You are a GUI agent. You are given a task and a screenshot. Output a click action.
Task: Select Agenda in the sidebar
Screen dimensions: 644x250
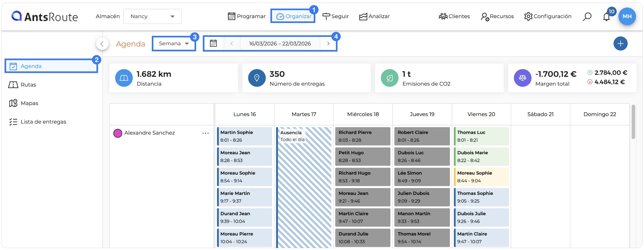(x=51, y=66)
